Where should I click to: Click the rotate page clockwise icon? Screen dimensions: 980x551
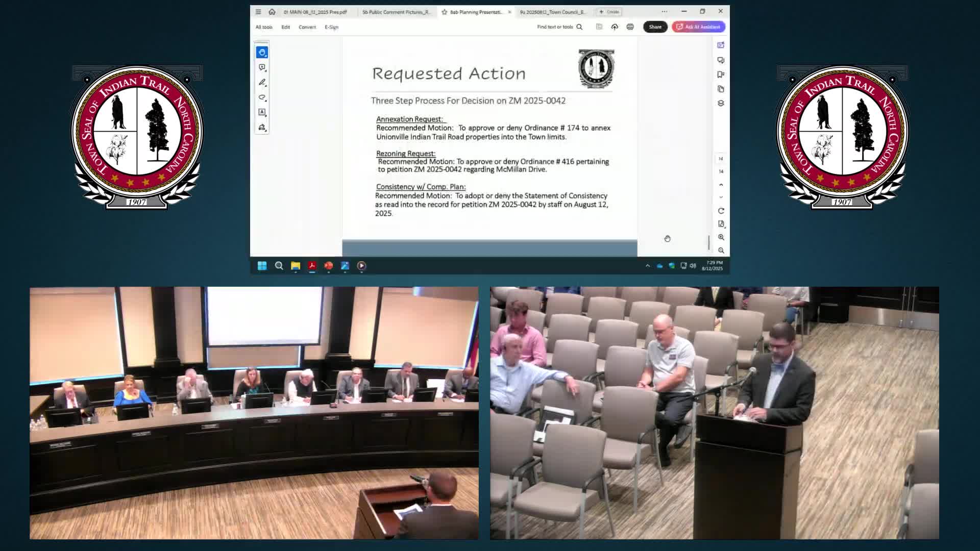[x=721, y=211]
